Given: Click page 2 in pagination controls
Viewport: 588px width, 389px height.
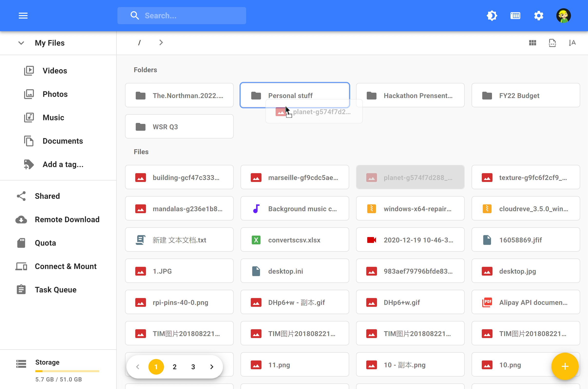Looking at the screenshot, I should point(174,367).
